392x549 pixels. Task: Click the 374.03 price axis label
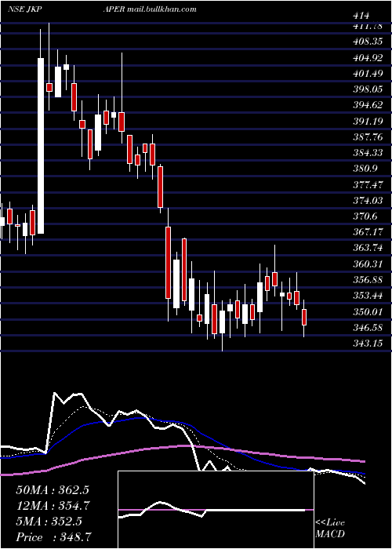point(367,201)
